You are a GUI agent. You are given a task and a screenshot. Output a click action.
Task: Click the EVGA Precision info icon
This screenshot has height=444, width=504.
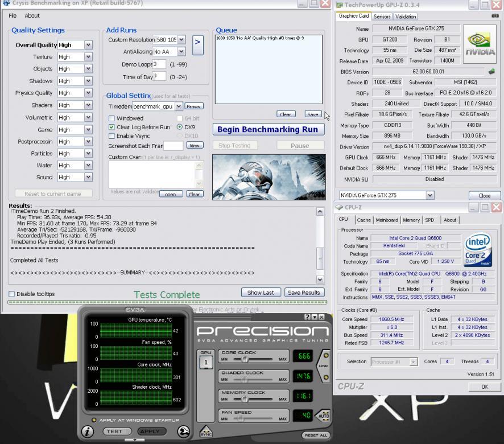point(88,431)
